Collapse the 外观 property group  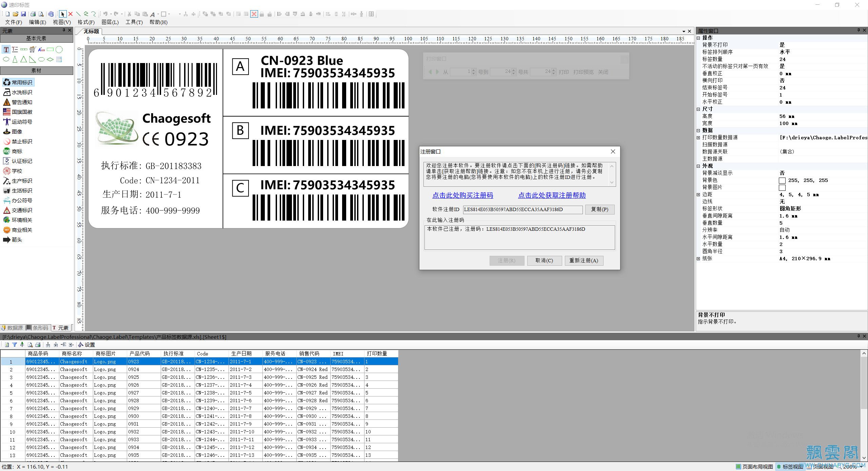pos(698,166)
